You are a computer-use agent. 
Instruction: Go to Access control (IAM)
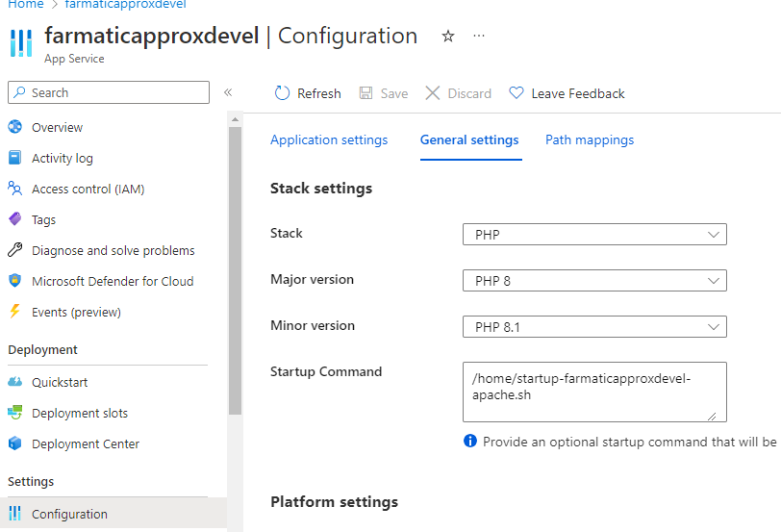tap(88, 190)
